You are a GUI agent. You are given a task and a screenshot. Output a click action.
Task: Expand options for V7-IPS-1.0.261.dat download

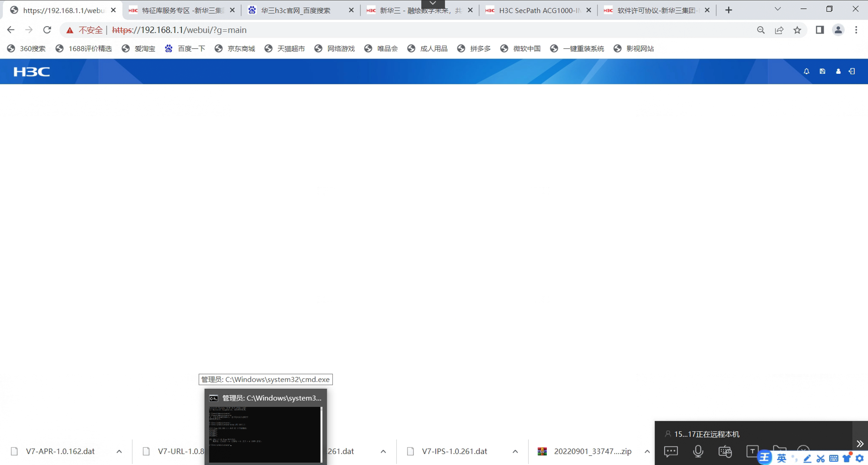tap(515, 451)
